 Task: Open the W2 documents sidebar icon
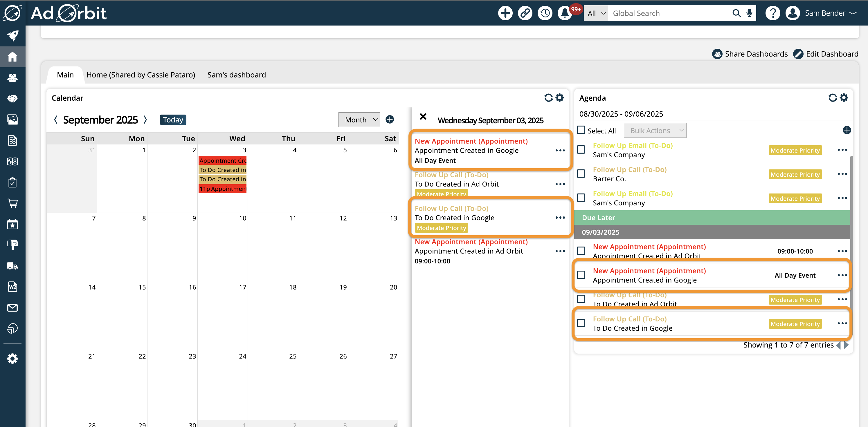pos(12,287)
